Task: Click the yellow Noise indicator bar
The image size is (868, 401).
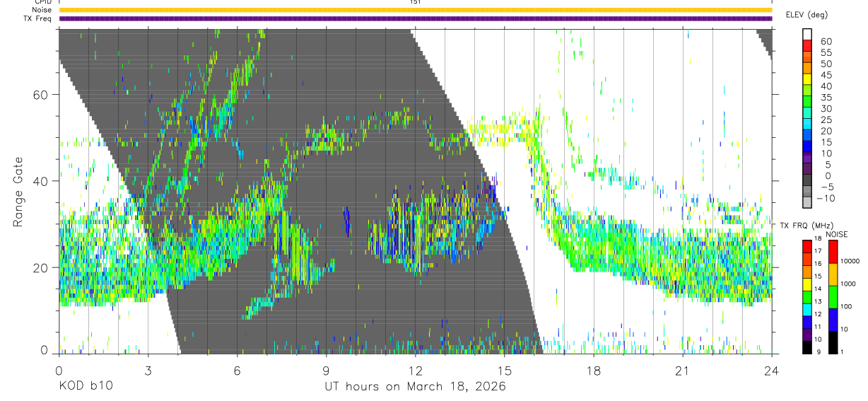Action: coord(415,10)
